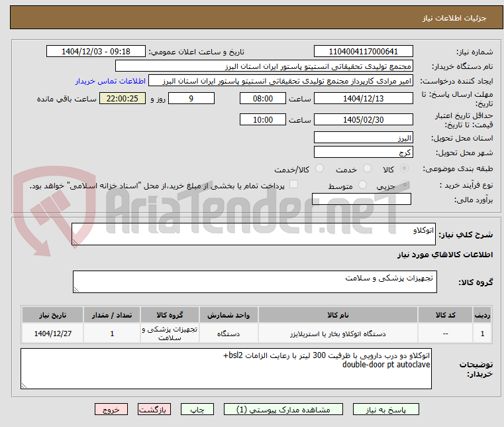Click the شهر محل تحویل field کرج

(363, 152)
